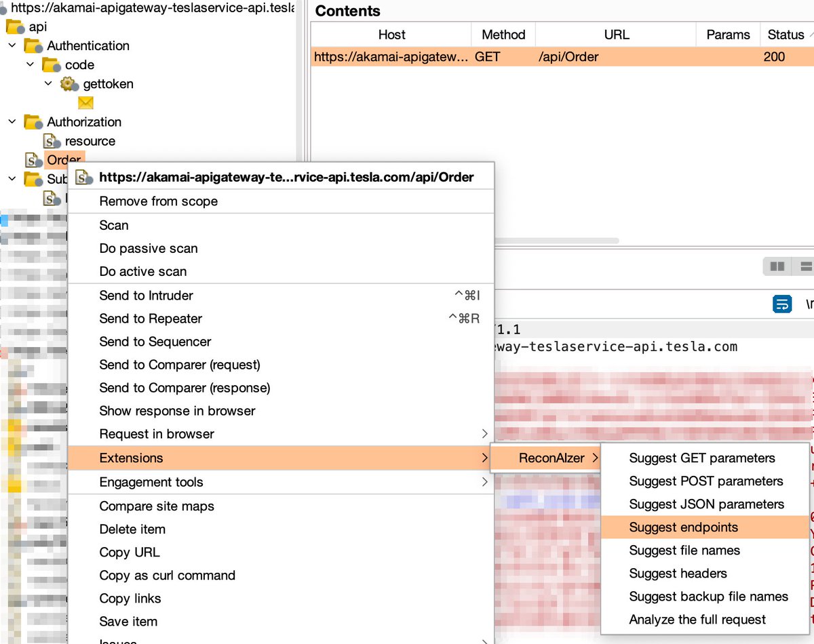The image size is (814, 644).
Task: Toggle stacked request/response layout
Action: click(806, 266)
